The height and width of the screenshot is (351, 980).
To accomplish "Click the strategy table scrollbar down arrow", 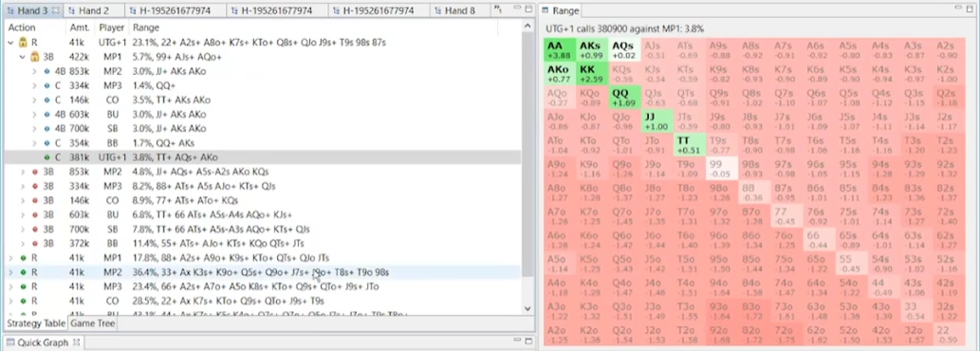I will point(527,308).
